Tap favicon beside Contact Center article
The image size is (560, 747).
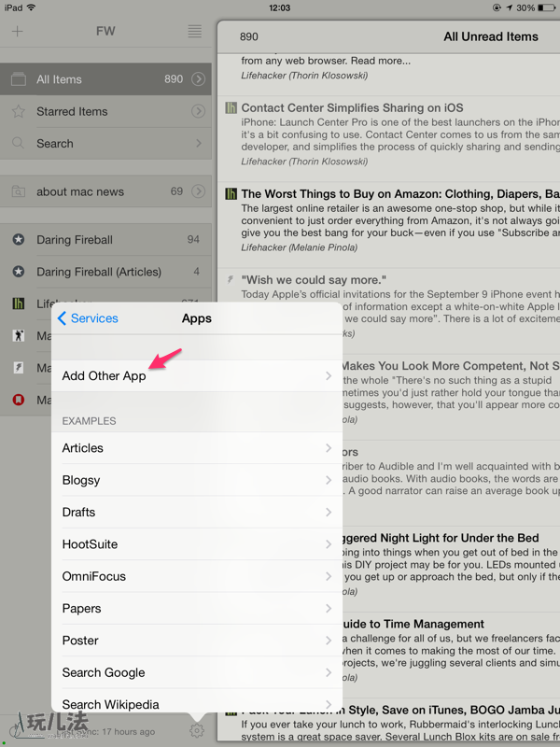click(x=231, y=107)
